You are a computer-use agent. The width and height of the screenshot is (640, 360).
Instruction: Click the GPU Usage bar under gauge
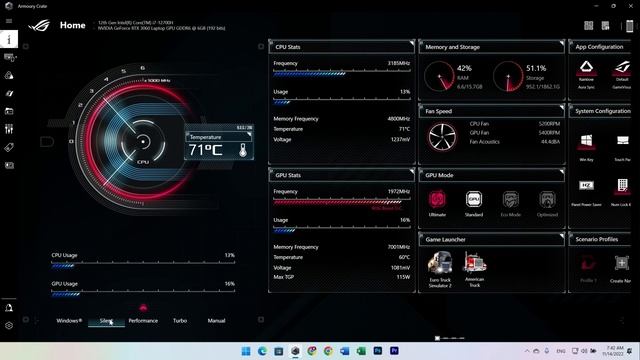point(143,293)
